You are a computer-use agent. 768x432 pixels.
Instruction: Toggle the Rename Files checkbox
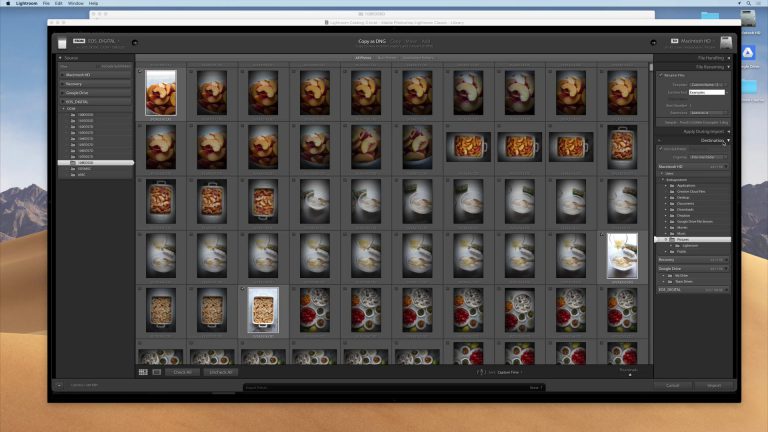661,75
